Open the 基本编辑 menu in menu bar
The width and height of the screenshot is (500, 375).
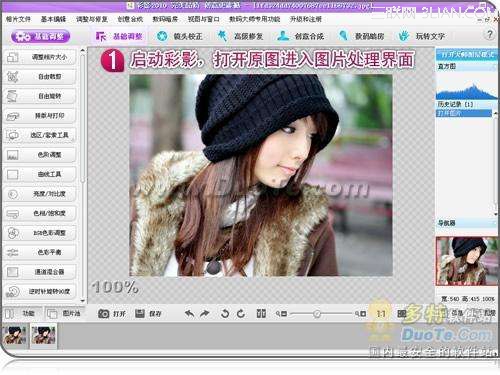click(x=53, y=19)
